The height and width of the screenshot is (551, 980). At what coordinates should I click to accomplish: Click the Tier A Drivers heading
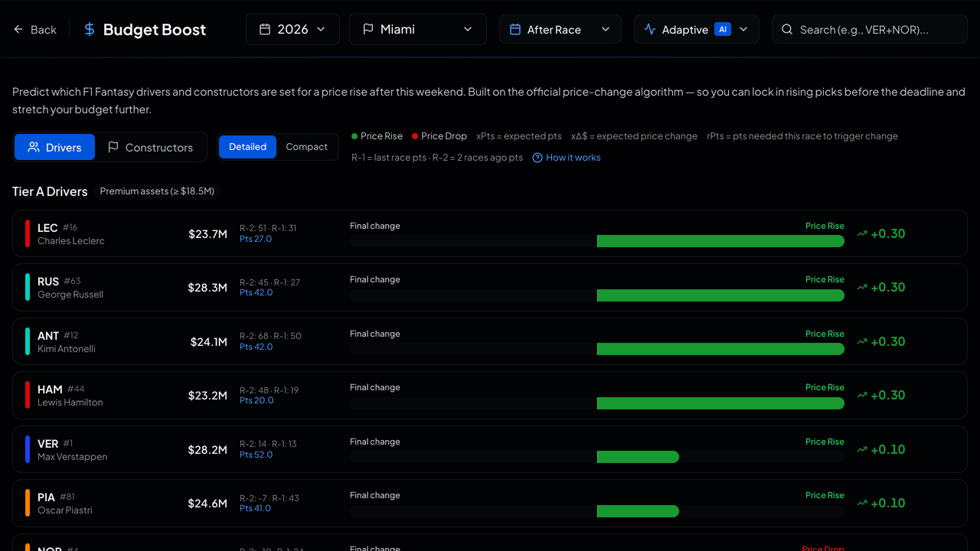pos(50,191)
